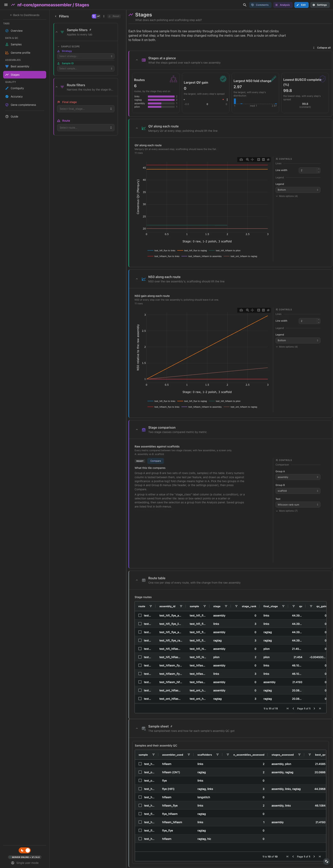The height and width of the screenshot is (868, 333).
Task: Open Group B scaffold dropdown
Action: [x=298, y=491]
